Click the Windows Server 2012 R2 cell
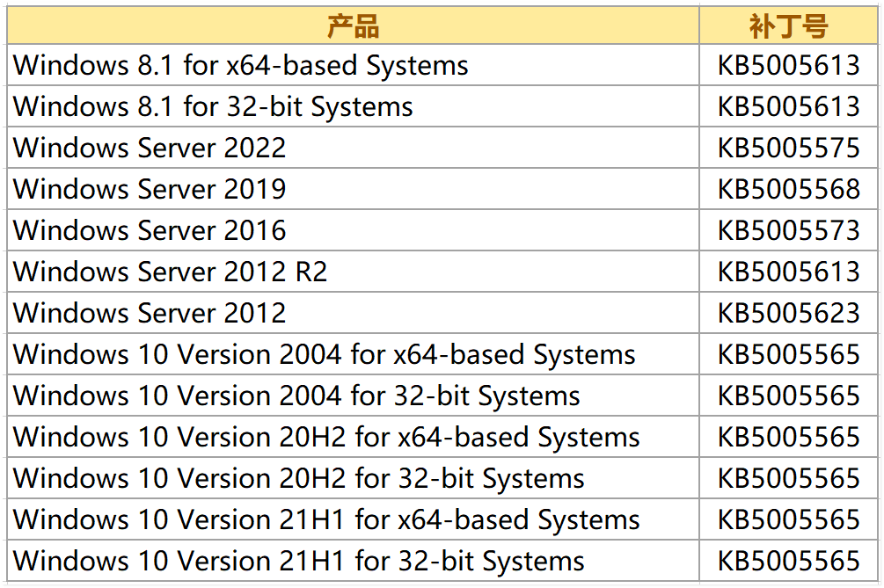 171,272
